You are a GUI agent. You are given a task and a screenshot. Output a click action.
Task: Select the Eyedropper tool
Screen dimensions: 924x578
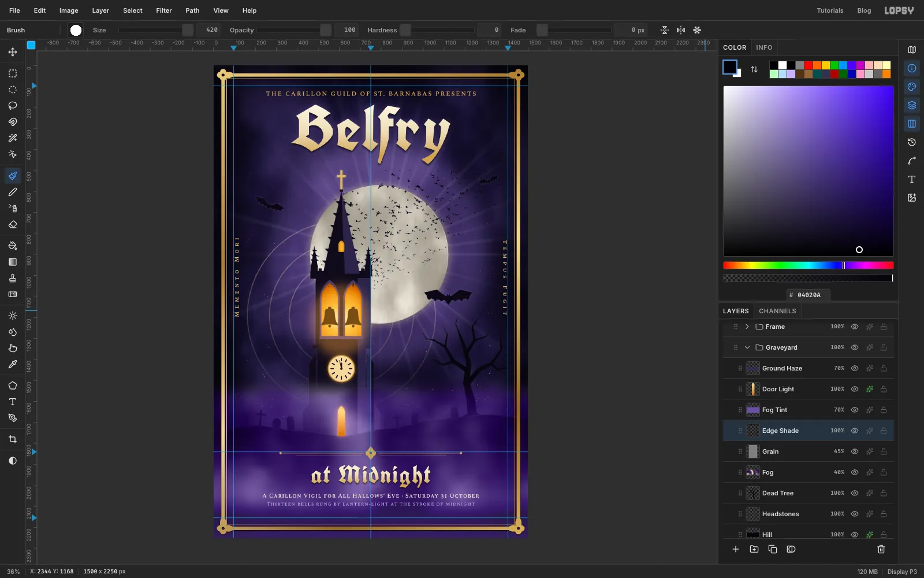coord(13,364)
